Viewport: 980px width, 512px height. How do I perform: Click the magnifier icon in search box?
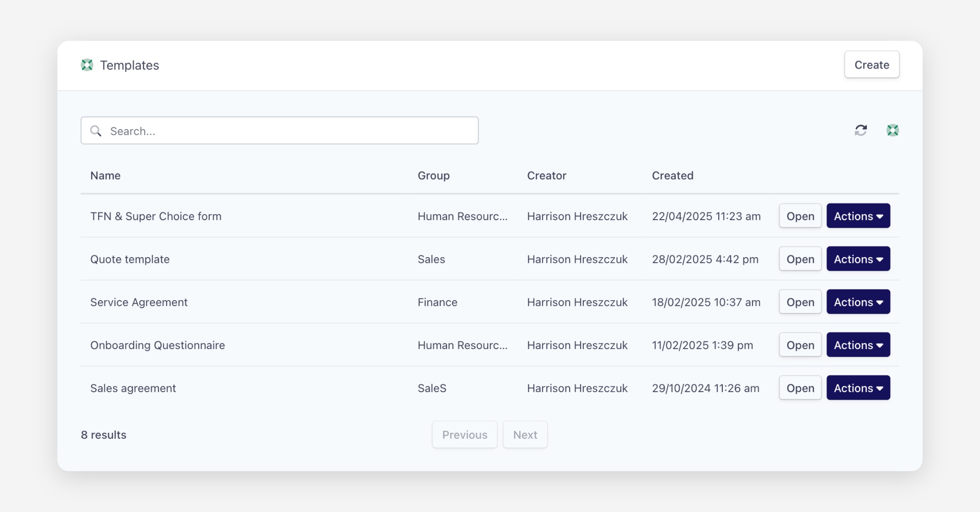(x=96, y=131)
